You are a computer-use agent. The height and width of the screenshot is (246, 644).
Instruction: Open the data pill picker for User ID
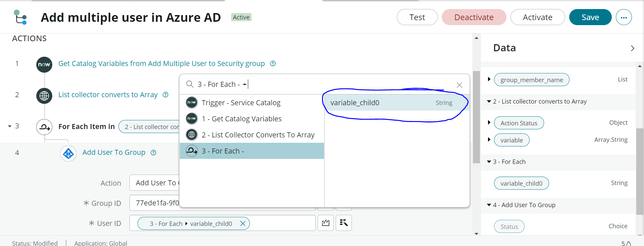[x=344, y=223]
